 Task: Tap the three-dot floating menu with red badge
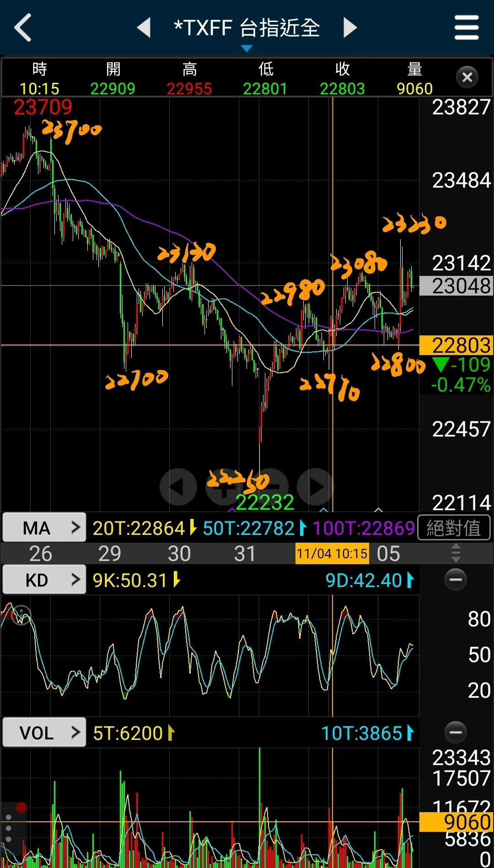(11, 828)
